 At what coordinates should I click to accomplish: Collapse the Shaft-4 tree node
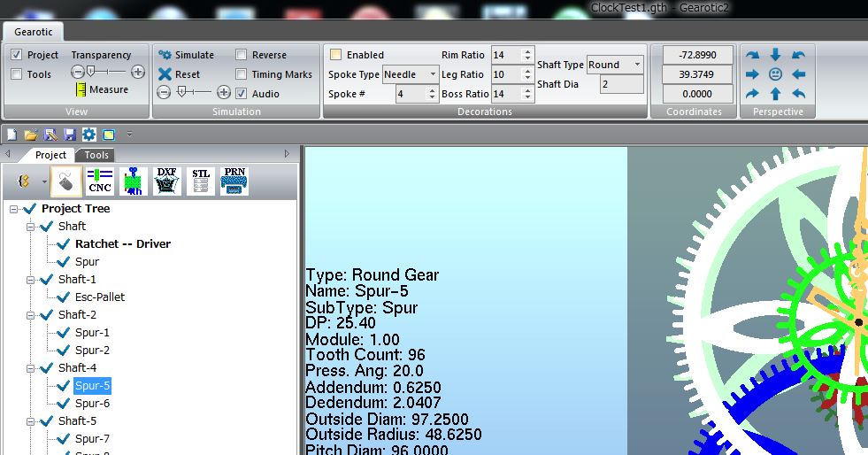pyautogui.click(x=31, y=368)
